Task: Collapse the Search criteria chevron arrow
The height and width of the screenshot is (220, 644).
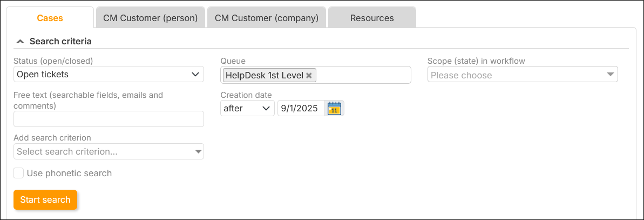Action: click(x=20, y=41)
